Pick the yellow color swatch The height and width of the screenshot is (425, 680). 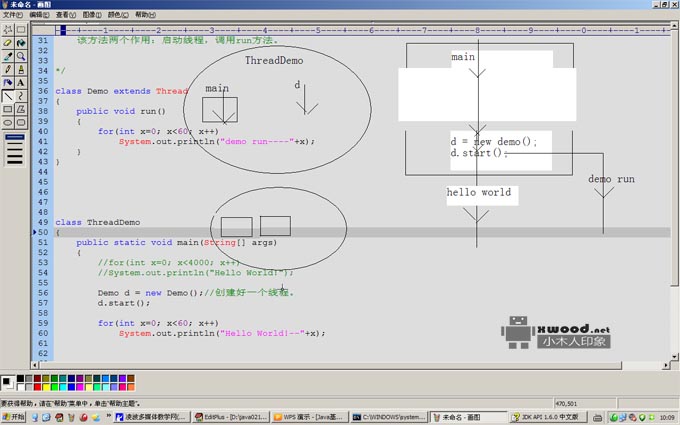pyautogui.click(x=46, y=387)
